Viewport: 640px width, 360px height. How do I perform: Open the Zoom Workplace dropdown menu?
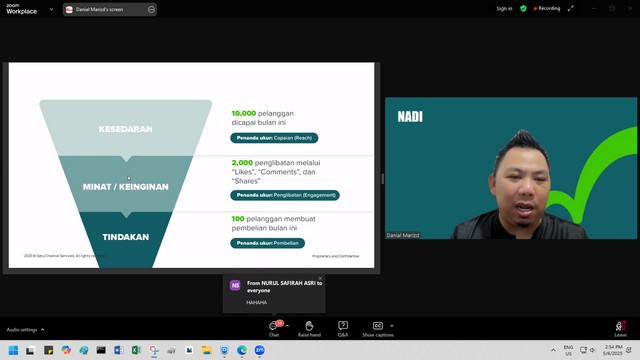click(x=51, y=9)
